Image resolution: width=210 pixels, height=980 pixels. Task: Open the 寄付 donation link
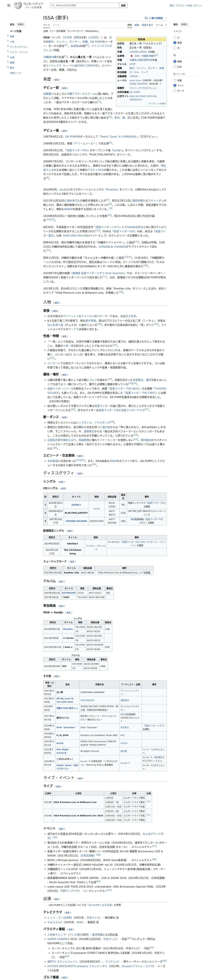[172, 5]
